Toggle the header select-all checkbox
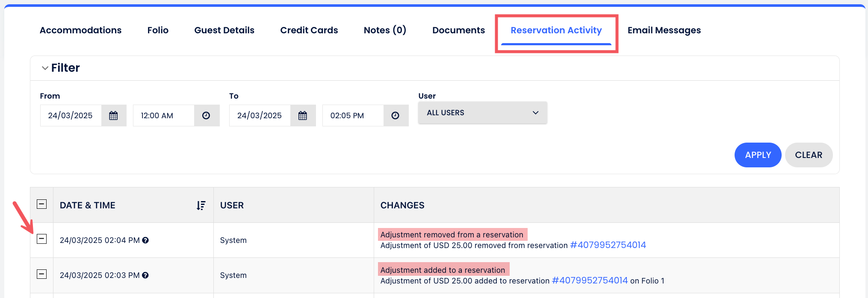Screen dimensions: 868x298 pyautogui.click(x=41, y=204)
